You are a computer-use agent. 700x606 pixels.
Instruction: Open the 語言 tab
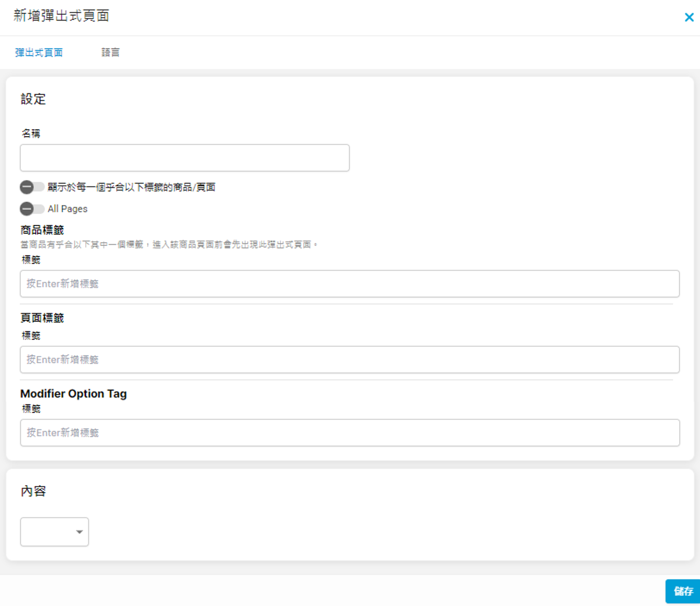[x=111, y=53]
